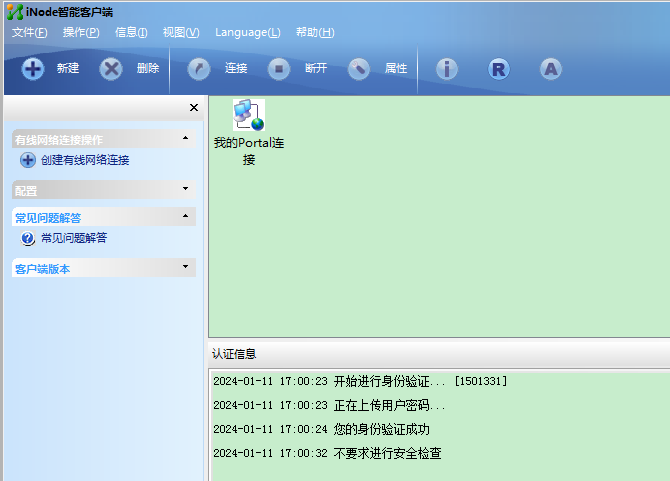This screenshot has width=670, height=481.
Task: Click the information "i" toolbar icon
Action: click(447, 69)
